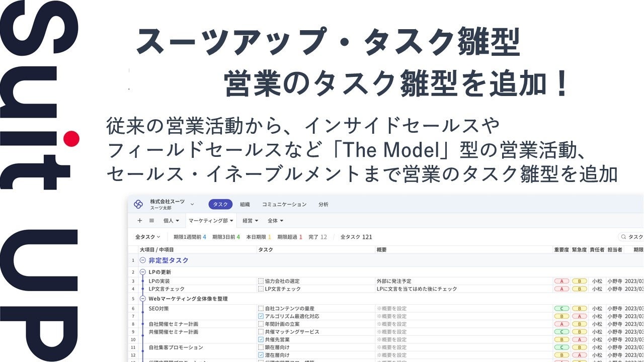
Task: Click the yellow urgency B badge for 共催マッチングサービス
Action: pyautogui.click(x=579, y=332)
